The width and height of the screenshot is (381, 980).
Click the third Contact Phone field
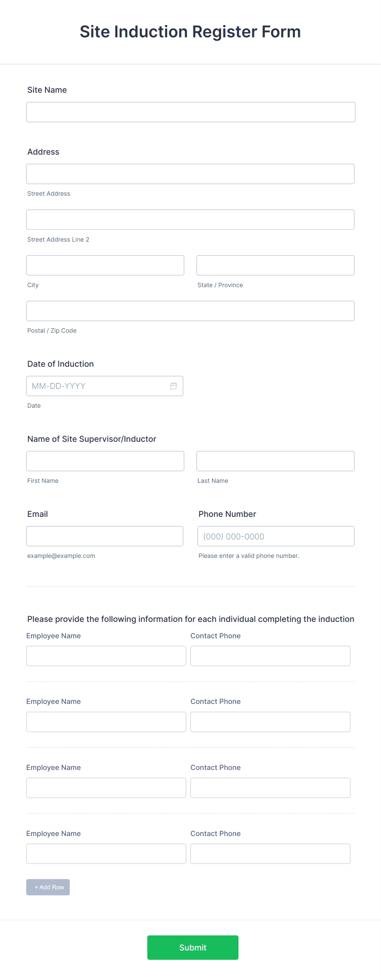click(270, 787)
